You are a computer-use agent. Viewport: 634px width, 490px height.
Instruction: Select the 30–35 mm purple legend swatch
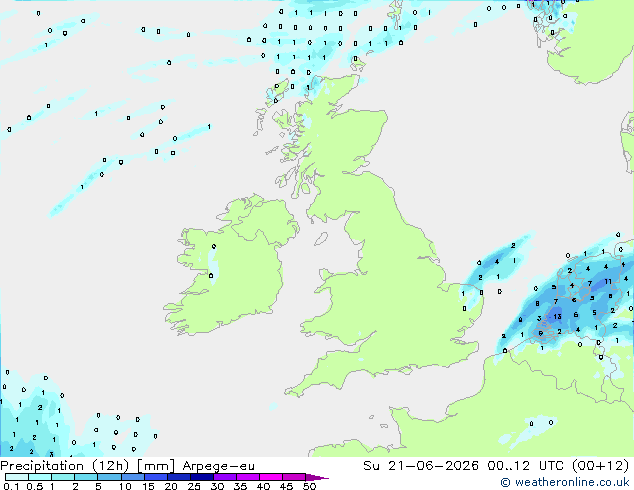click(x=225, y=477)
